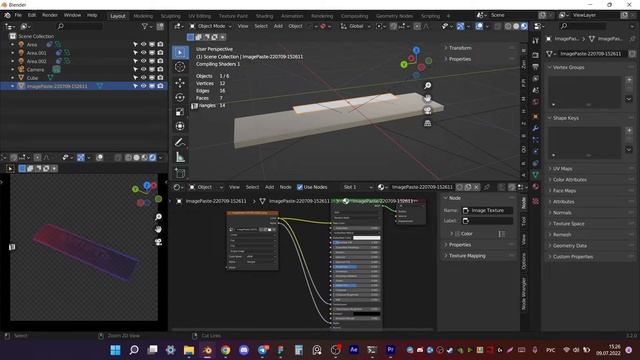Expand the Texture Mapping panel in node sidebar
Viewport: 640px width, 360px height.
pyautogui.click(x=467, y=256)
